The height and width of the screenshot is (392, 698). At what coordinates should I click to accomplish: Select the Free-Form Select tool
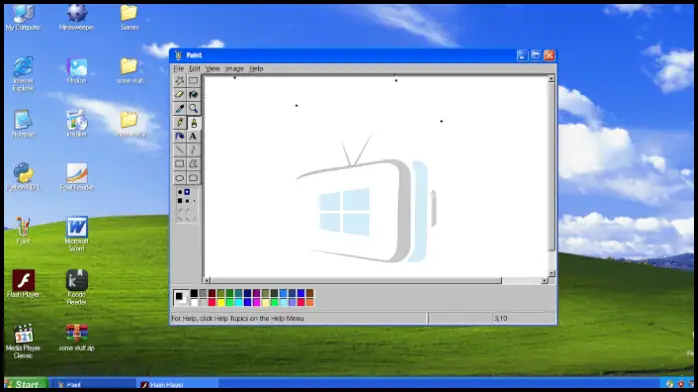[179, 81]
